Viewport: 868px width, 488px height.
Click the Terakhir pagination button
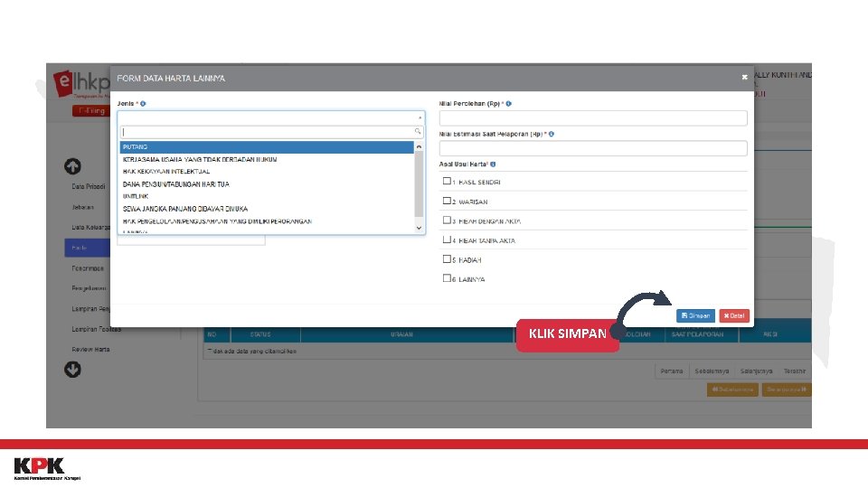tap(795, 371)
